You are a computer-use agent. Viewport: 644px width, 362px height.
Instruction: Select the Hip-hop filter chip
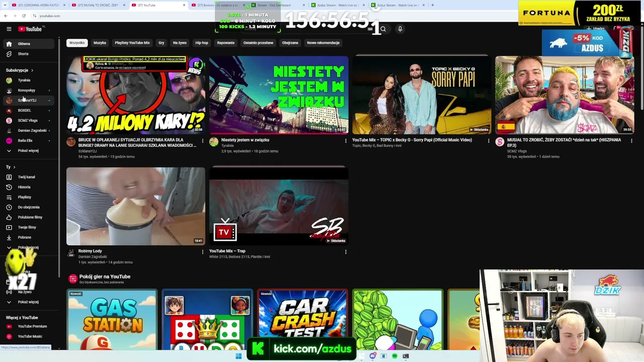(202, 43)
